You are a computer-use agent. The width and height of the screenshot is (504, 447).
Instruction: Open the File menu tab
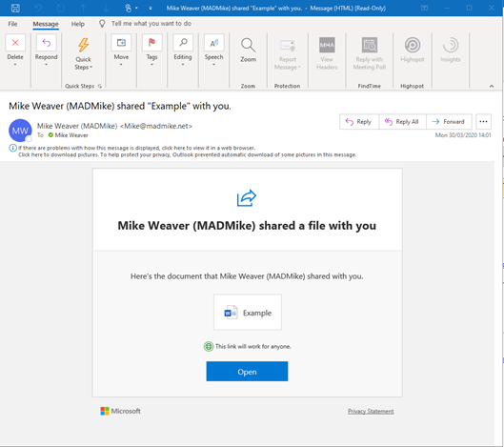click(12, 24)
